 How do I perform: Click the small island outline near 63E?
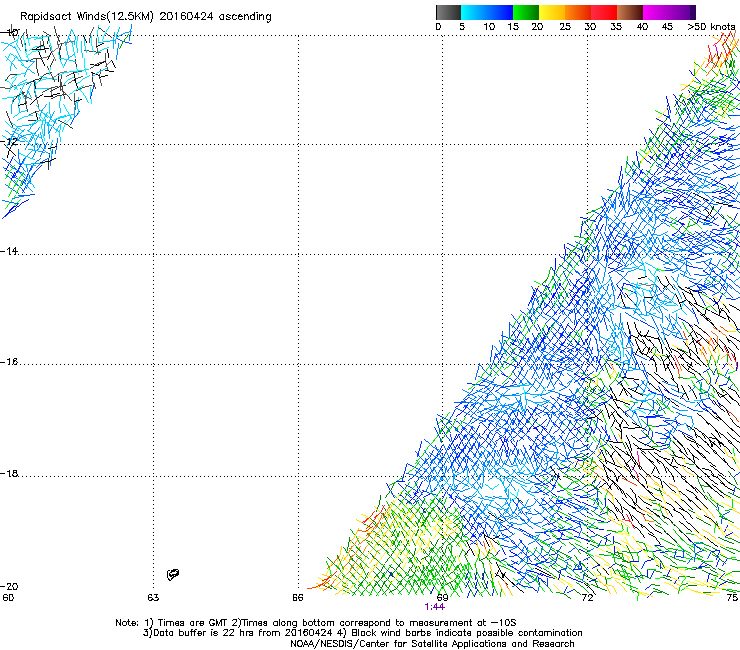click(x=173, y=574)
